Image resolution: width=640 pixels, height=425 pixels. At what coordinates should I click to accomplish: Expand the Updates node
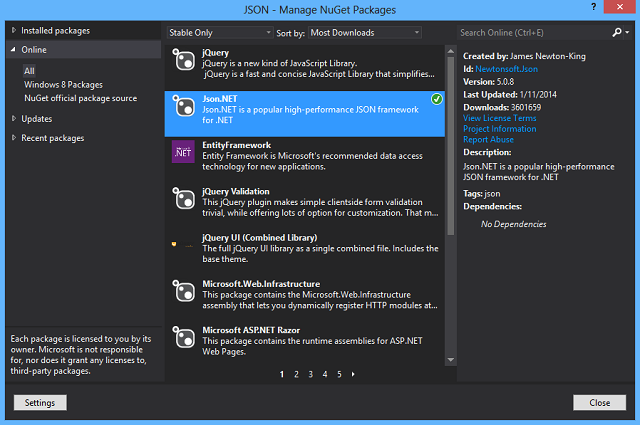coord(13,118)
